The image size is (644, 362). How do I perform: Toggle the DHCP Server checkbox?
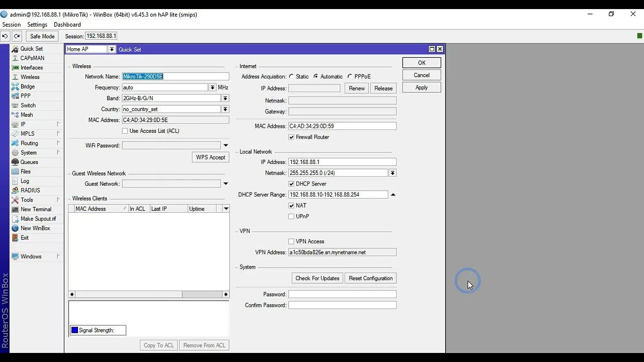tap(291, 184)
